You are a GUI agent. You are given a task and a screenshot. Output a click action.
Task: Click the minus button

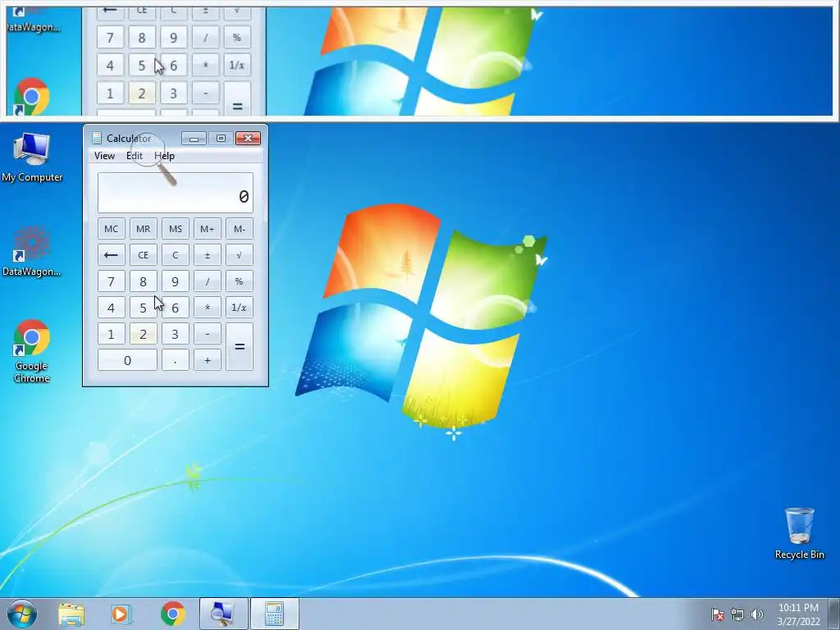click(x=208, y=334)
